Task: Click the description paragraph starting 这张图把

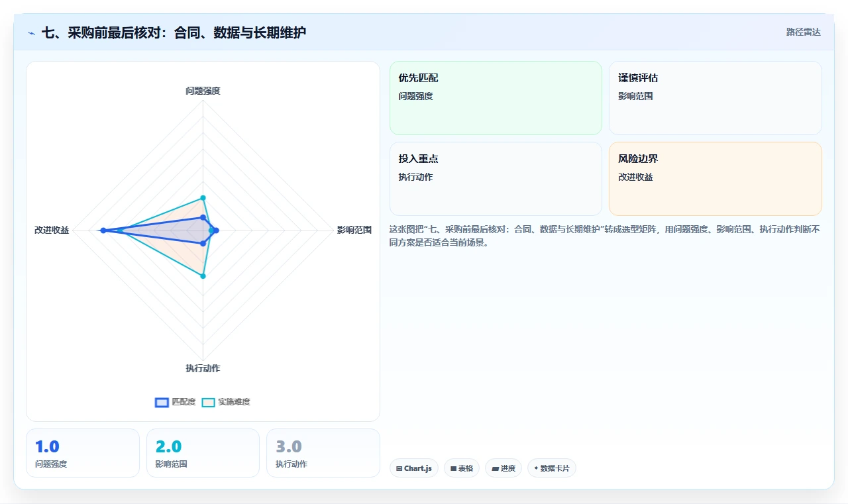Action: (x=605, y=236)
